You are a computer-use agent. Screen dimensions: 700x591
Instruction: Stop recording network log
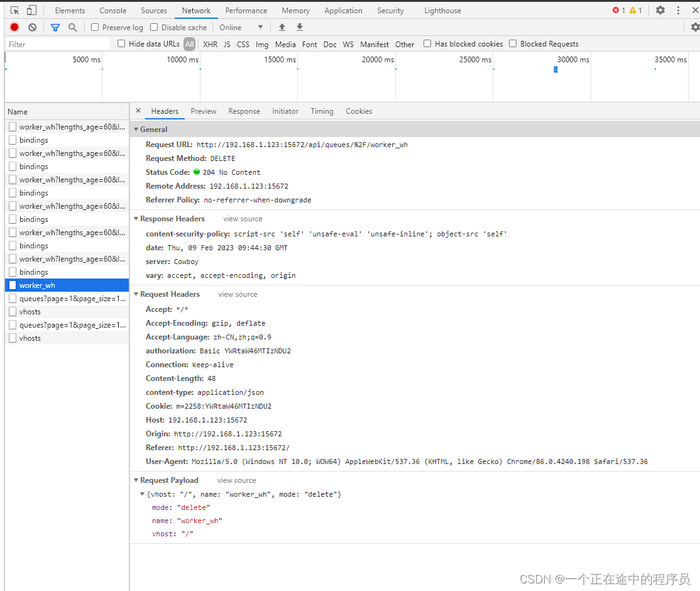(x=15, y=28)
